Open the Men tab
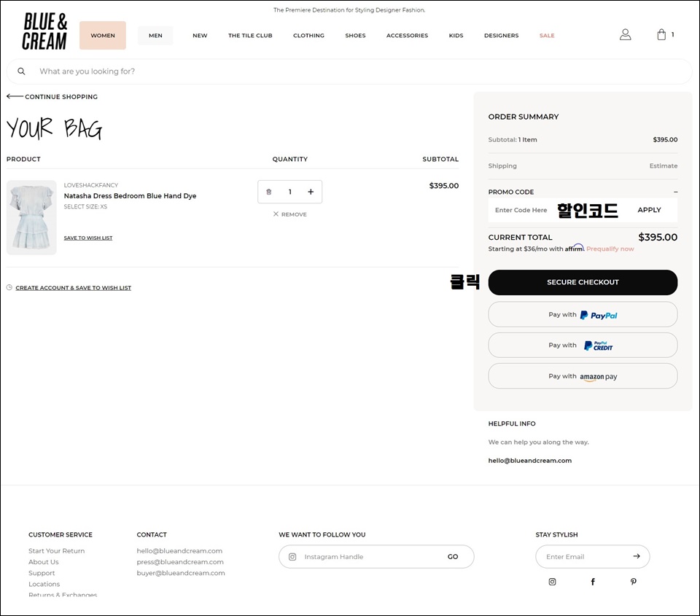 tap(155, 35)
